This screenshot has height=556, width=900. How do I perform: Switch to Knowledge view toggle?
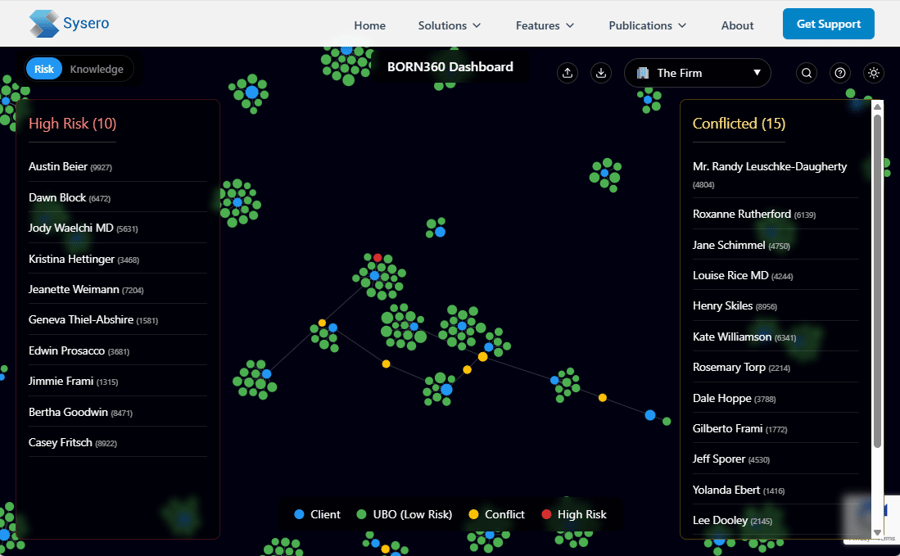(x=97, y=69)
